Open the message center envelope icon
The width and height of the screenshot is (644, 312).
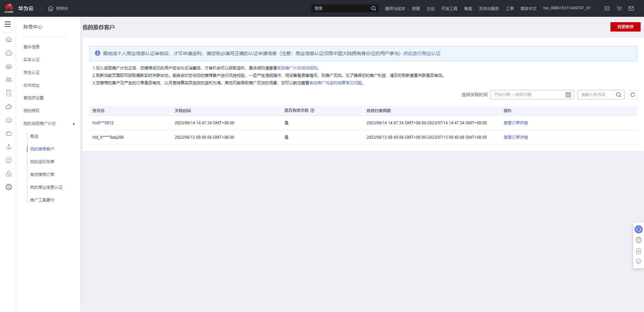point(631,8)
